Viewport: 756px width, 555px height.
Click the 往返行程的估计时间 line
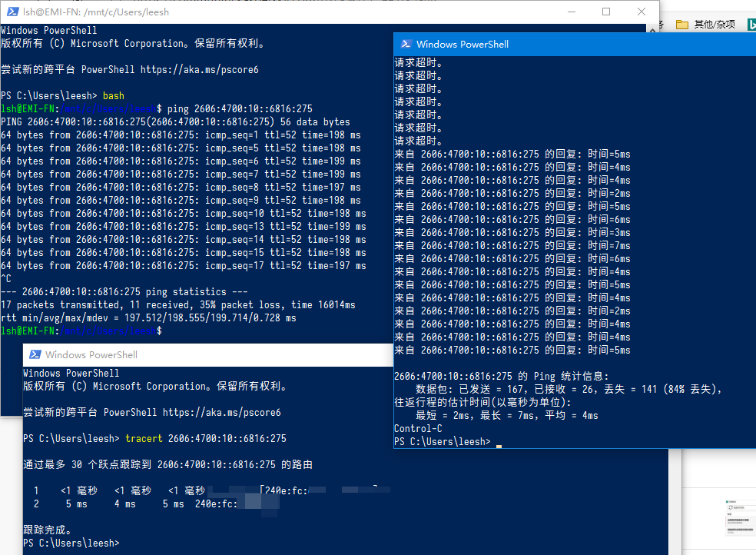[482, 402]
